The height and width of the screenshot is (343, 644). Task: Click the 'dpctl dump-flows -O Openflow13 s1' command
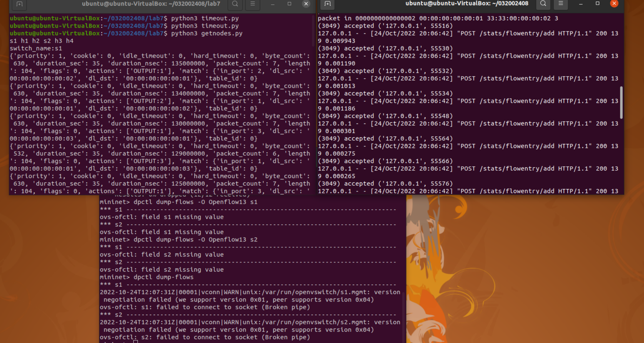tap(195, 202)
